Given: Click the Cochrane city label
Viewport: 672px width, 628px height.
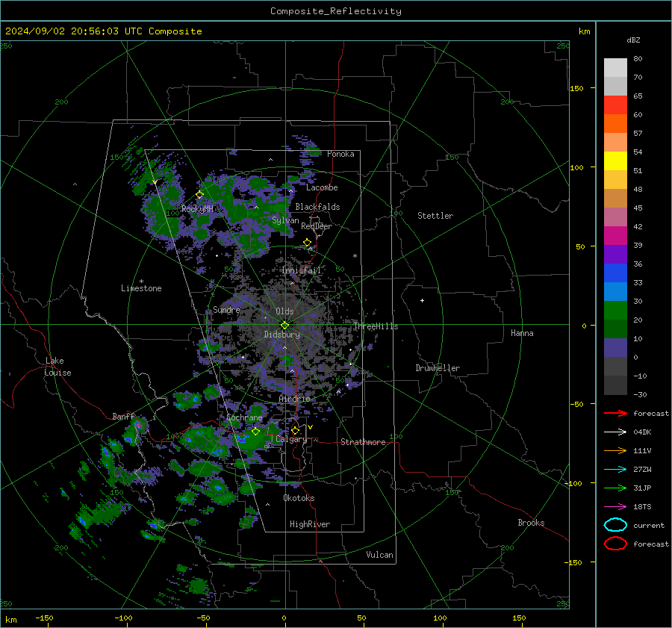Looking at the screenshot, I should click(244, 417).
